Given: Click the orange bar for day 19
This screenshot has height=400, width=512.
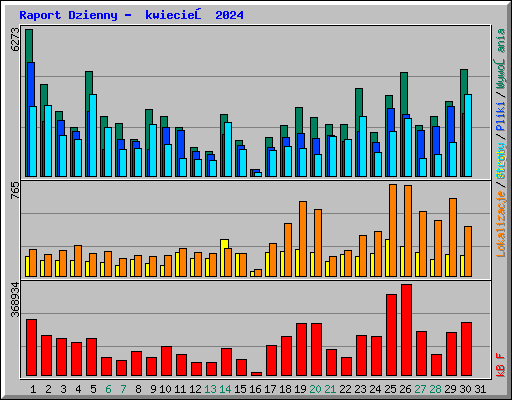Looking at the screenshot, I should (x=303, y=239).
